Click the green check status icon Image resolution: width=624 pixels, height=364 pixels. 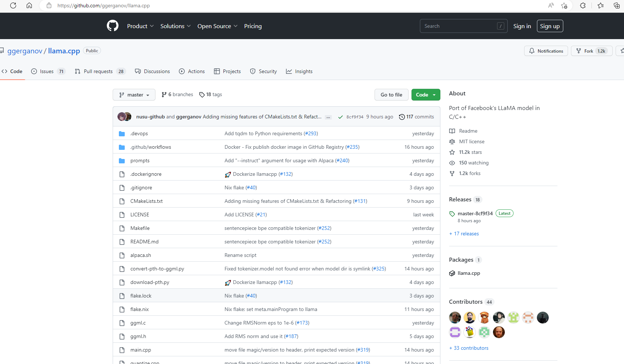(341, 117)
